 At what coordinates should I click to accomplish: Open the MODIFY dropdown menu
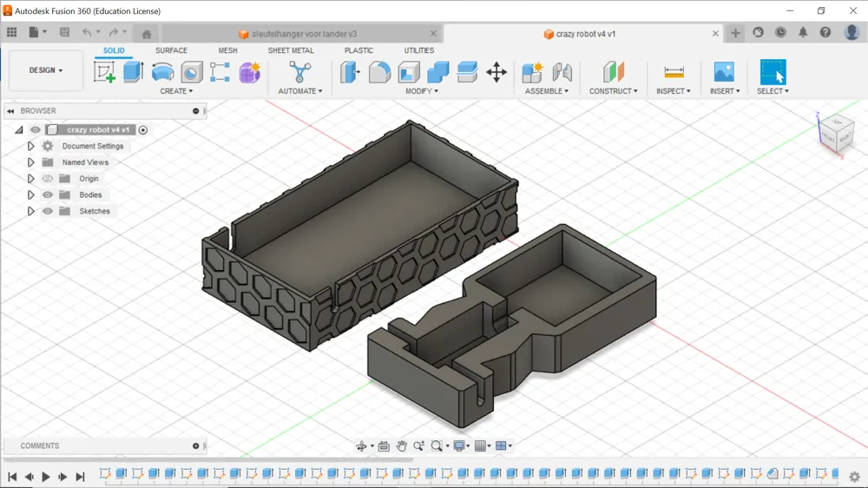pos(421,91)
